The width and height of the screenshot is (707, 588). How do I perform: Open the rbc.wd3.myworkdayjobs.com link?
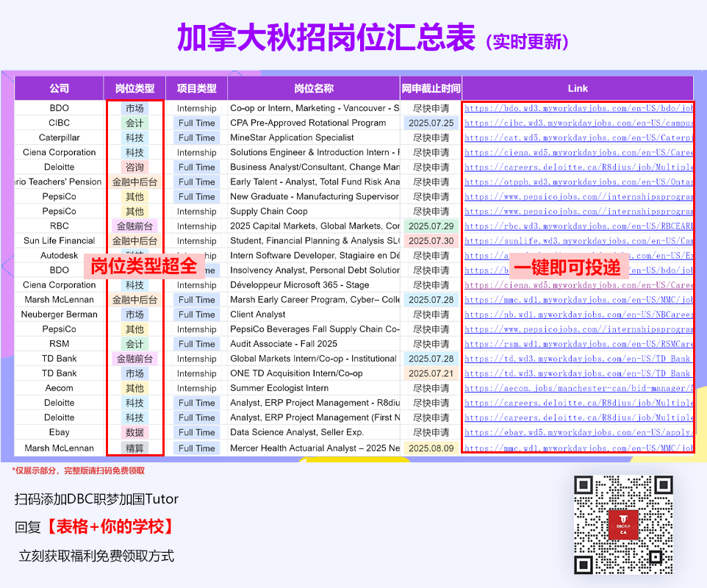[x=578, y=226]
